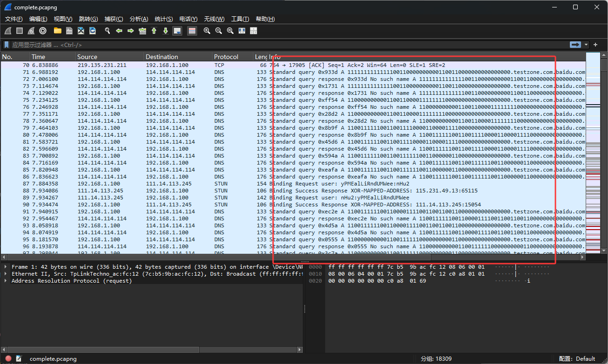Reload the capture file from the toolbar
The image size is (608, 364).
pos(93,31)
